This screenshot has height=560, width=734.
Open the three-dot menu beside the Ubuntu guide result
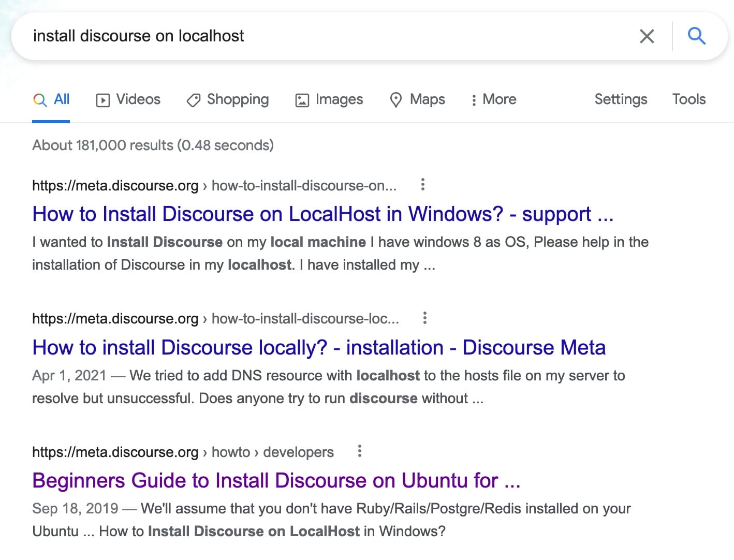pyautogui.click(x=359, y=451)
